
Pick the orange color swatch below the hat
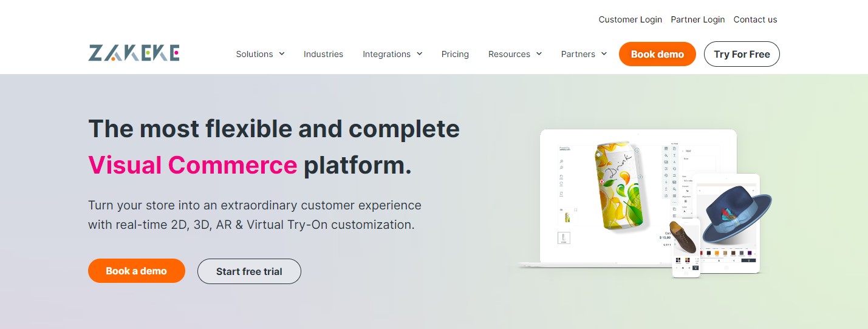717,253
